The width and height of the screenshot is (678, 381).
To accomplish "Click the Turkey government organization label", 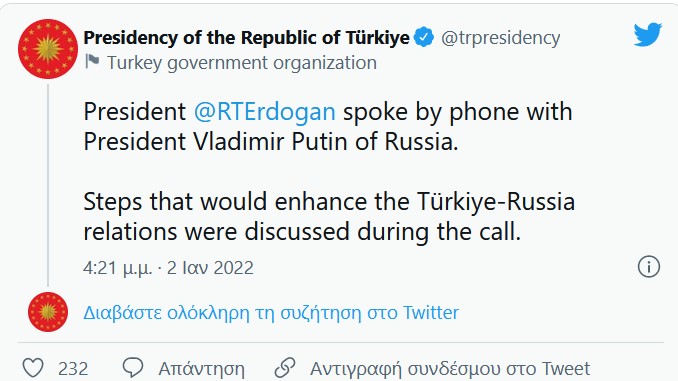I will tap(242, 63).
